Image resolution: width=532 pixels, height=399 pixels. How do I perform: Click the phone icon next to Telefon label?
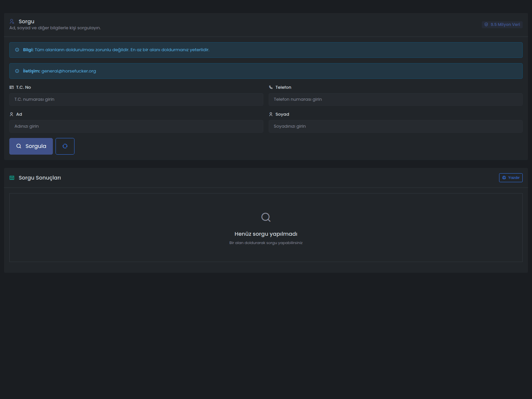pos(270,87)
